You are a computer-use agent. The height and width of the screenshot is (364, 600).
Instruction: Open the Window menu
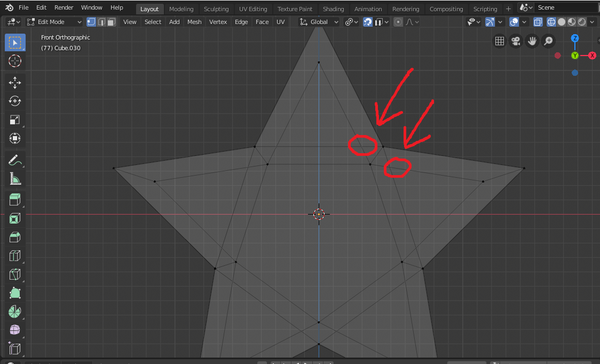point(91,7)
